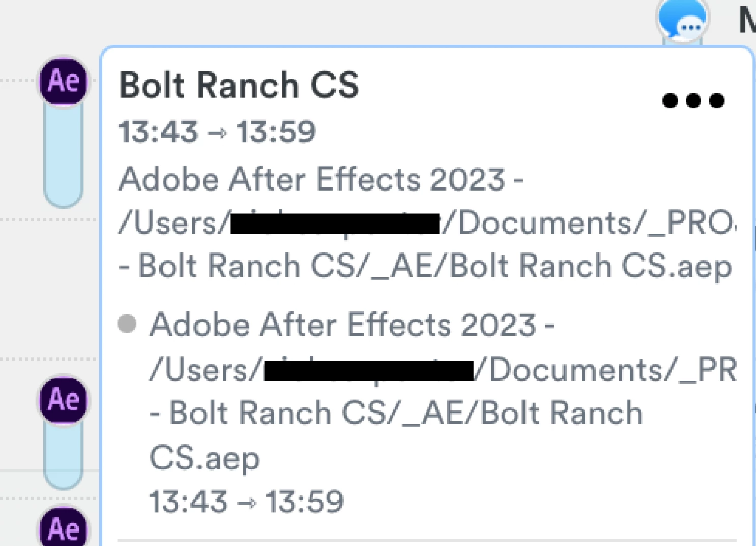Image resolution: width=756 pixels, height=546 pixels.
Task: Click the cut-off "M" label beside Messages icon
Action: coord(747,21)
